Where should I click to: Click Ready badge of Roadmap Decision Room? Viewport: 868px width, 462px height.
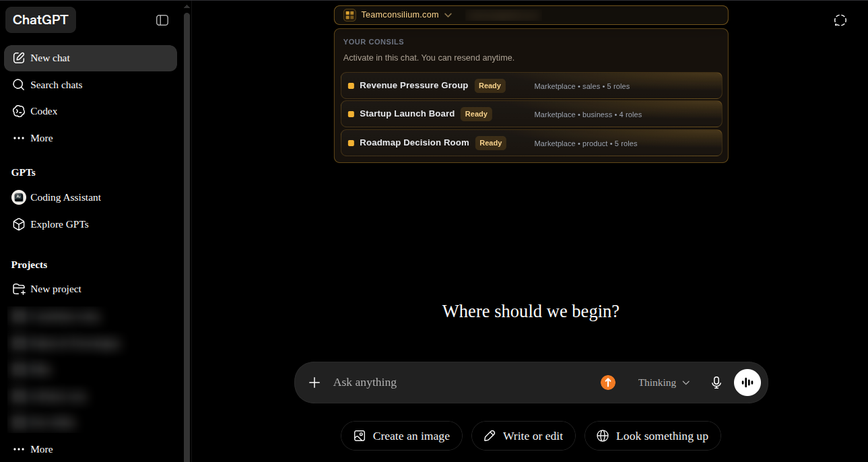pyautogui.click(x=490, y=143)
